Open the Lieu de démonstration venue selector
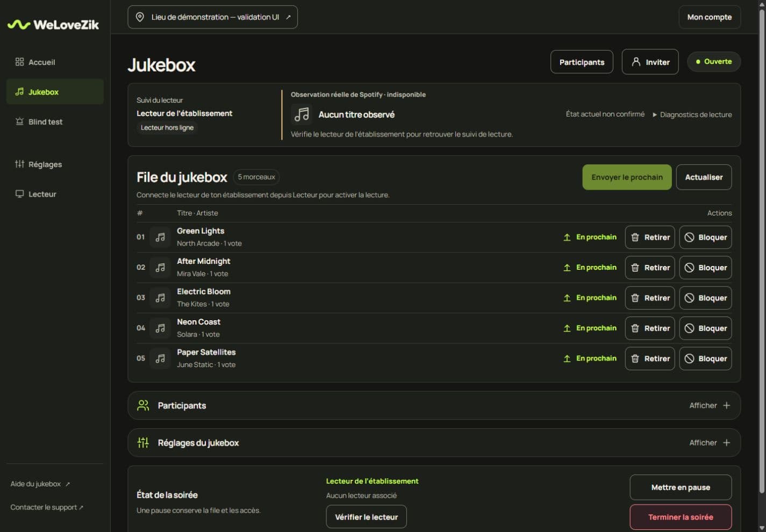 212,17
